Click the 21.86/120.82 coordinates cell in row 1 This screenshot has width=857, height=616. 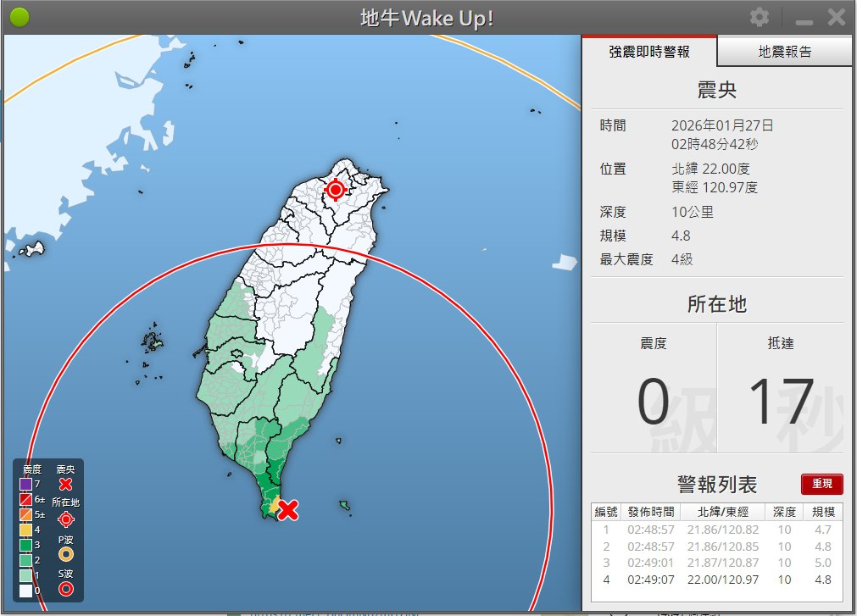coord(722,530)
